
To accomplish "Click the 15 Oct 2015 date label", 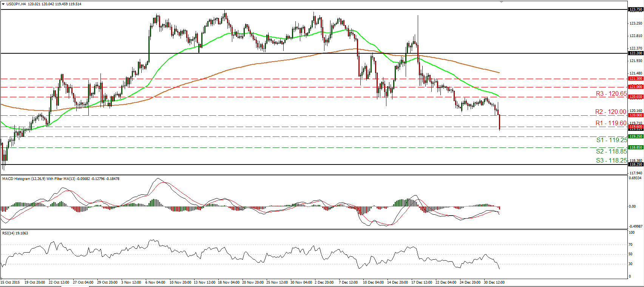I will pyautogui.click(x=10, y=282).
